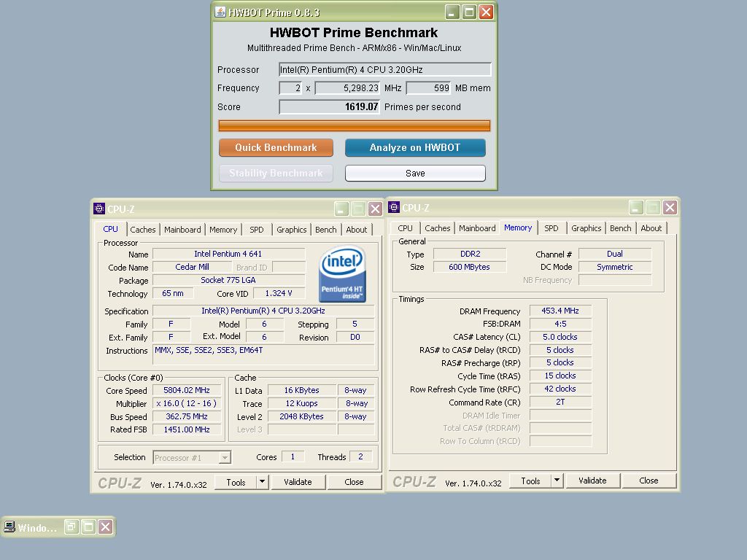
Task: Click Close button in left CPU-Z
Action: click(x=355, y=482)
